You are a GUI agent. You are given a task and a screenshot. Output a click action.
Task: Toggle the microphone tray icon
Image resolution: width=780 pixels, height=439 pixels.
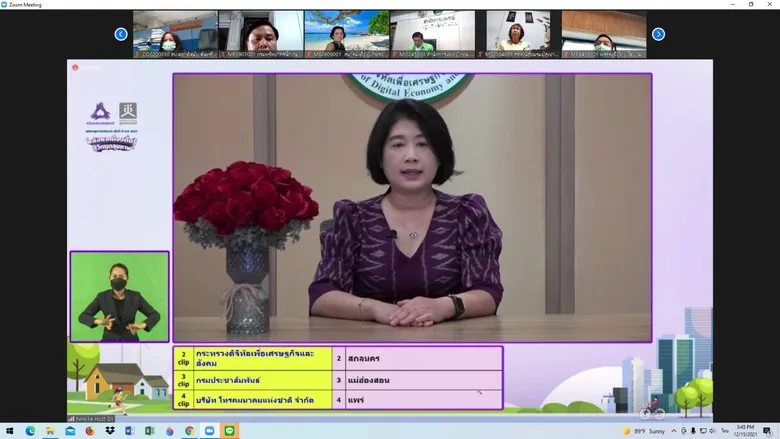[x=693, y=431]
